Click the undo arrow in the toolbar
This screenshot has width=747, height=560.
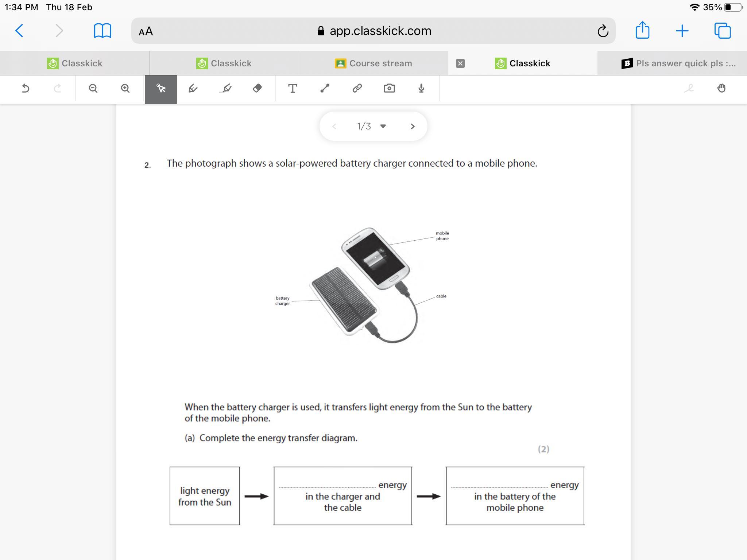[26, 89]
